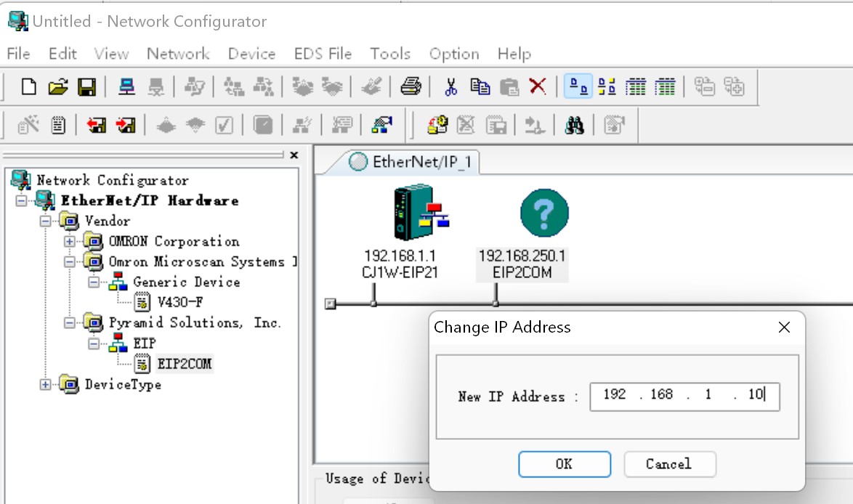Click the Print toolbar icon
Image resolution: width=853 pixels, height=504 pixels.
411,86
